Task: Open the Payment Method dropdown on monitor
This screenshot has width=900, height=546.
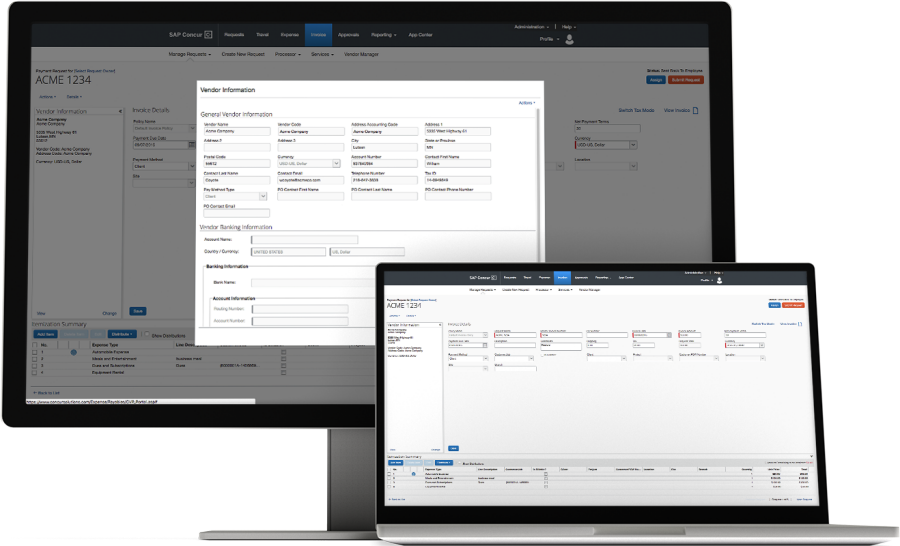Action: click(192, 166)
